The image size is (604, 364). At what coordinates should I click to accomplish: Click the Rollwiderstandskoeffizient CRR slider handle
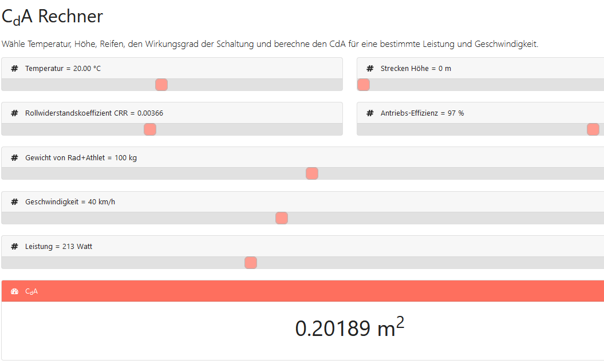pos(150,129)
